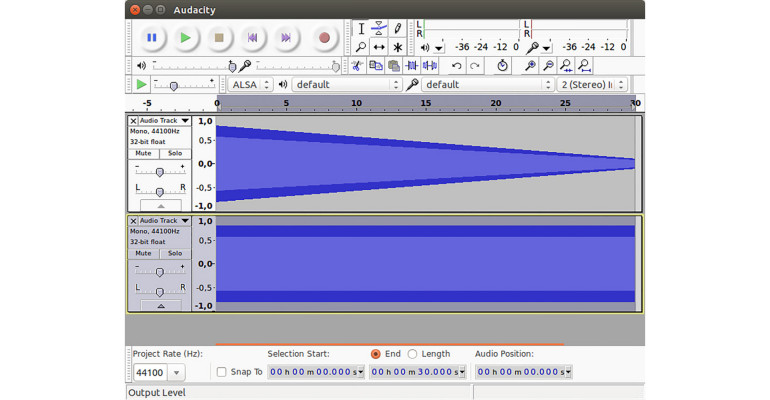Open first Audio Track menu dropdown

(x=185, y=121)
